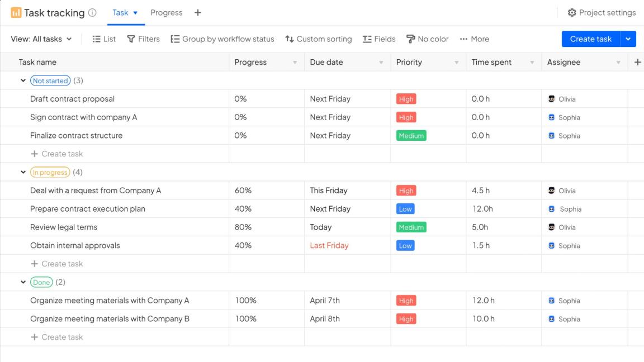Click the overdue Last Friday due date
Screen dimensions: 644x362
[x=329, y=245]
